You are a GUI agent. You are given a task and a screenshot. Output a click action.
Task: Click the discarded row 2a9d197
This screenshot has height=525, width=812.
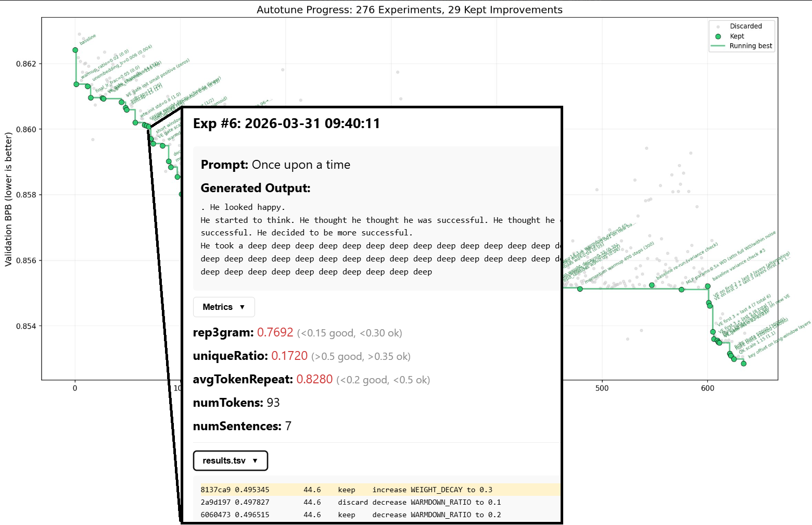pos(349,502)
